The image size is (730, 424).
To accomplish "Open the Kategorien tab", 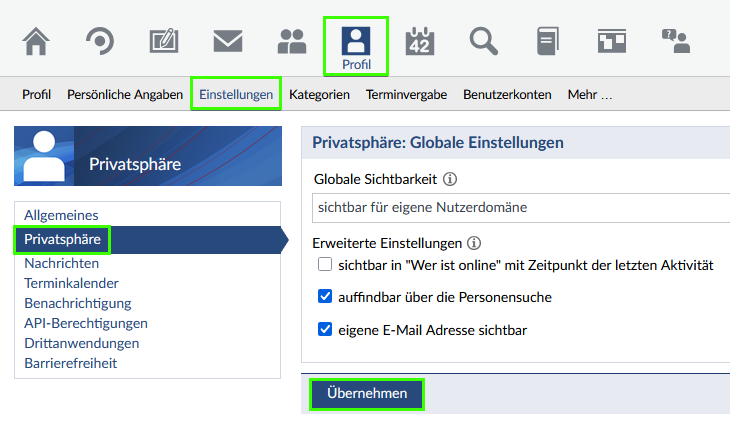I will click(x=319, y=95).
